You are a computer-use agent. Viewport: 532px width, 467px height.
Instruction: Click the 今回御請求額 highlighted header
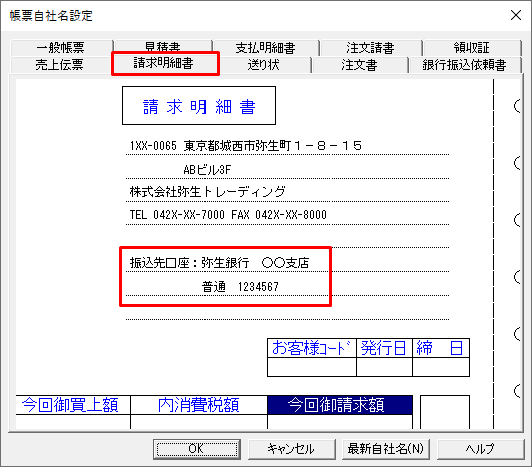[x=340, y=405]
